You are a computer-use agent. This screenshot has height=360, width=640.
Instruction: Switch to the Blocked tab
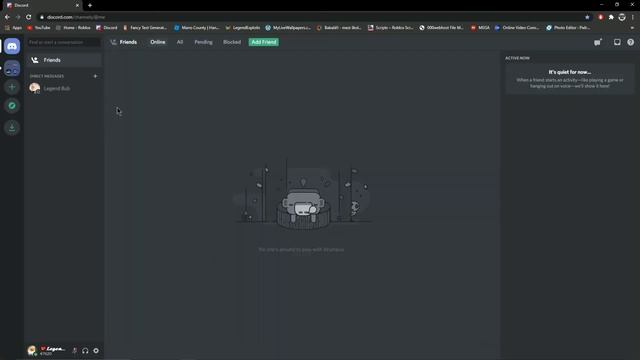tap(232, 42)
